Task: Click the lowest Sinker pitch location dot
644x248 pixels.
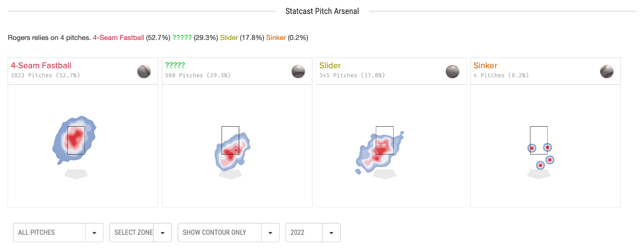Action: [540, 165]
